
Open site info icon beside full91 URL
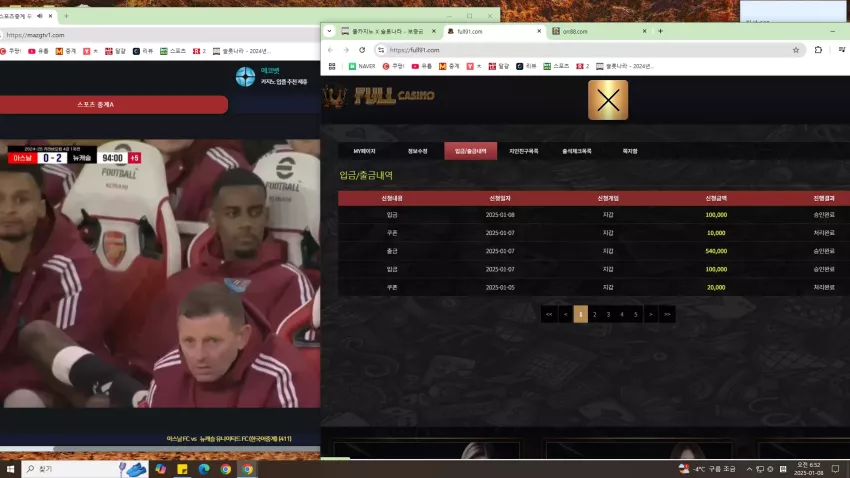pyautogui.click(x=381, y=50)
